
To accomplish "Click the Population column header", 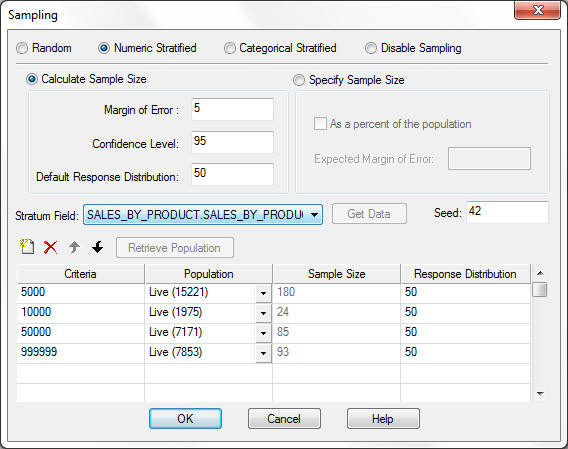I will (x=209, y=274).
